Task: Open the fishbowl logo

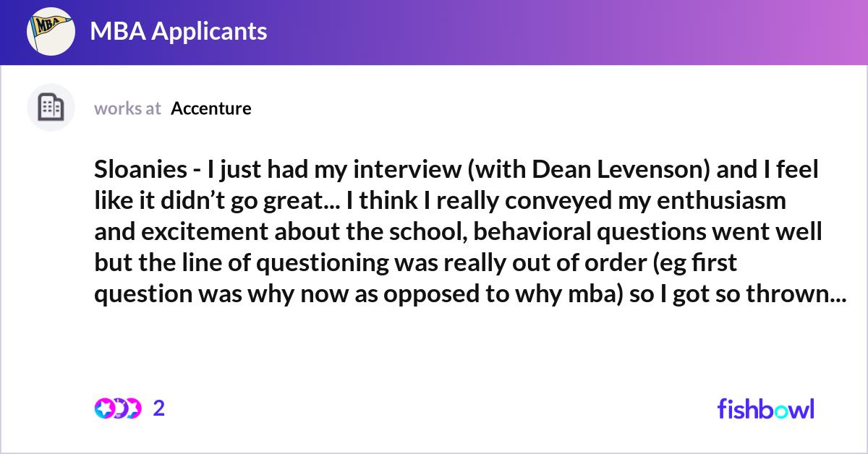Action: pos(765,408)
